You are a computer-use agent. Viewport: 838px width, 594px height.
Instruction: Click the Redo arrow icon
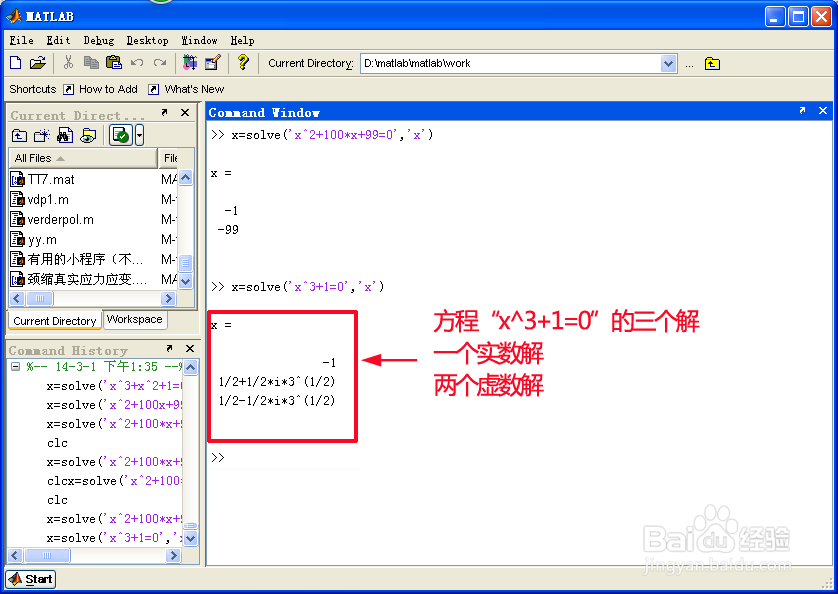coord(160,63)
